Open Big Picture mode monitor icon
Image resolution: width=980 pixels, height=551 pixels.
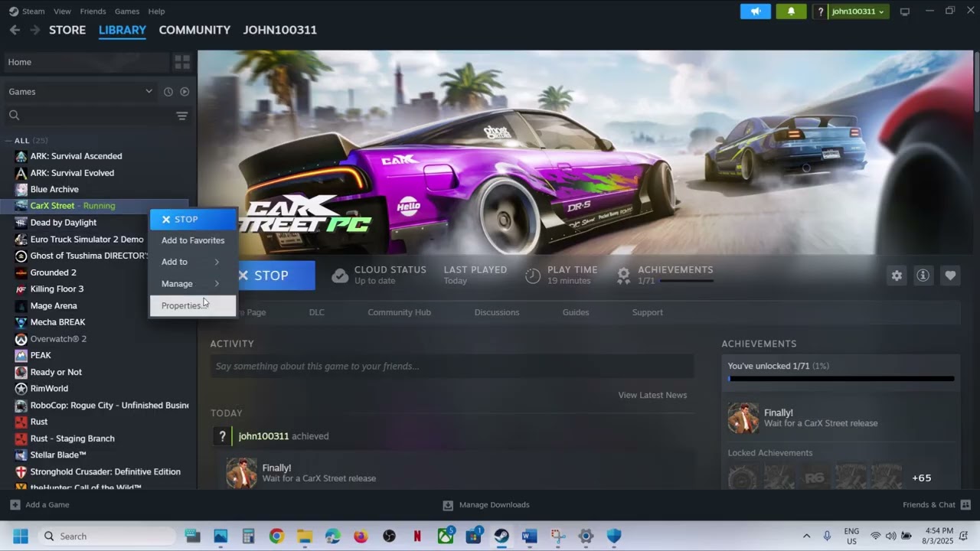[904, 11]
